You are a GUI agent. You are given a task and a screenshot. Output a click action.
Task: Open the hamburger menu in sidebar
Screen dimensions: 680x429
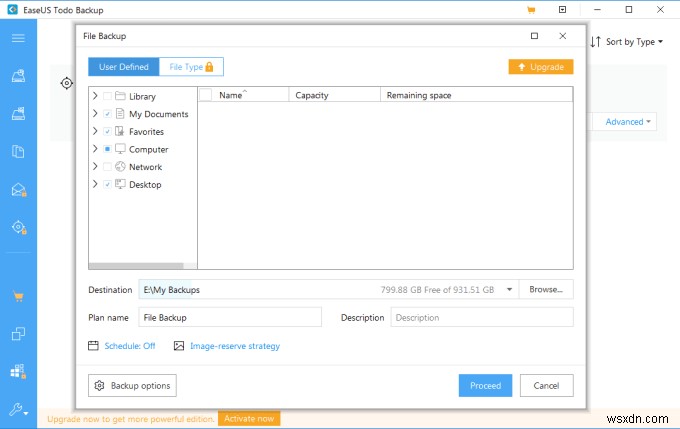(18, 39)
